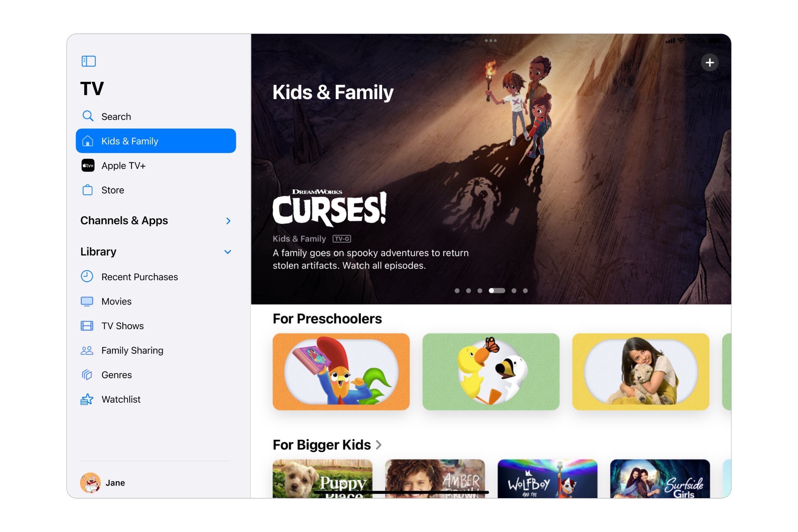Toggle the sidebar visibility icon

tap(88, 62)
